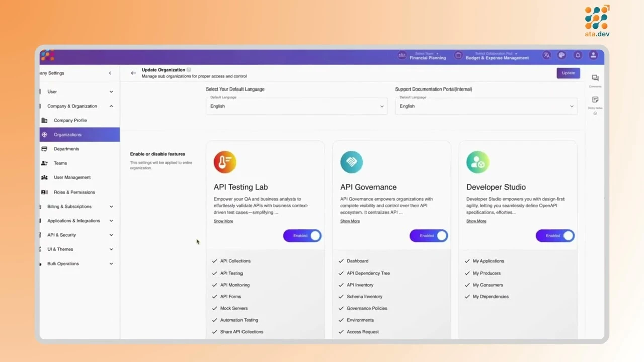Open the theme palette icon
This screenshot has width=644, height=362.
562,55
